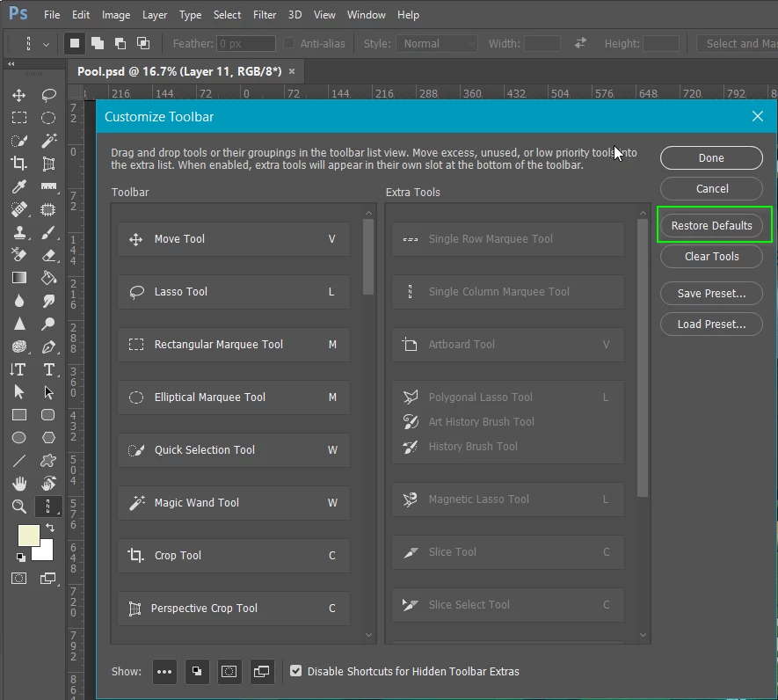Open the Select menu
The image size is (778, 700).
pos(227,15)
